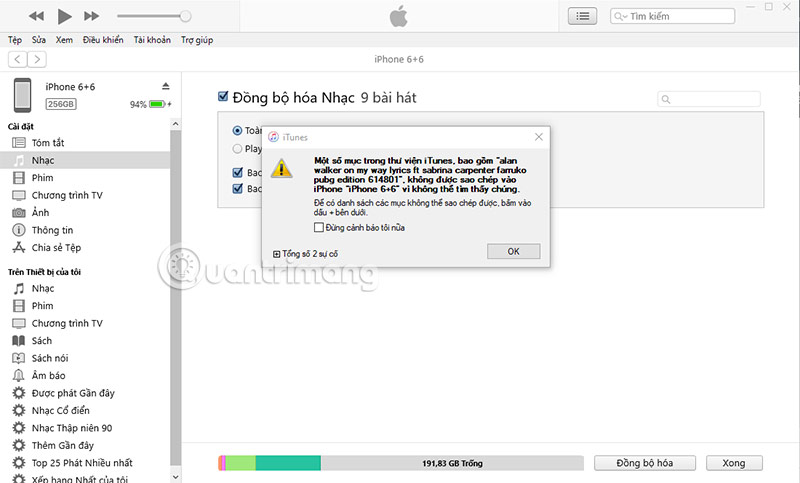Click the green segment of storage bar
This screenshot has width=800, height=483.
pyautogui.click(x=241, y=463)
